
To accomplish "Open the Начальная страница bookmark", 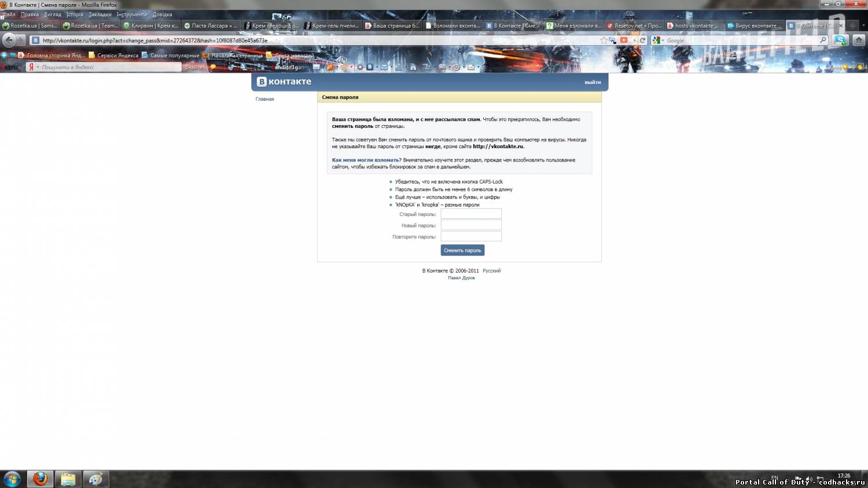I will click(233, 56).
